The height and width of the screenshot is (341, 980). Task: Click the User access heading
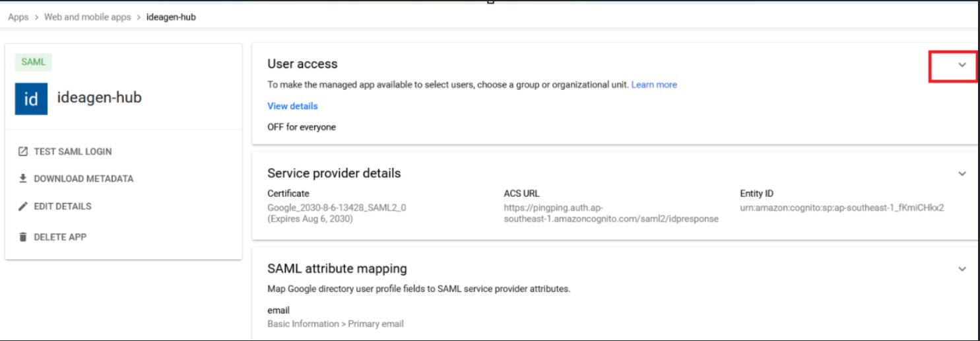302,64
